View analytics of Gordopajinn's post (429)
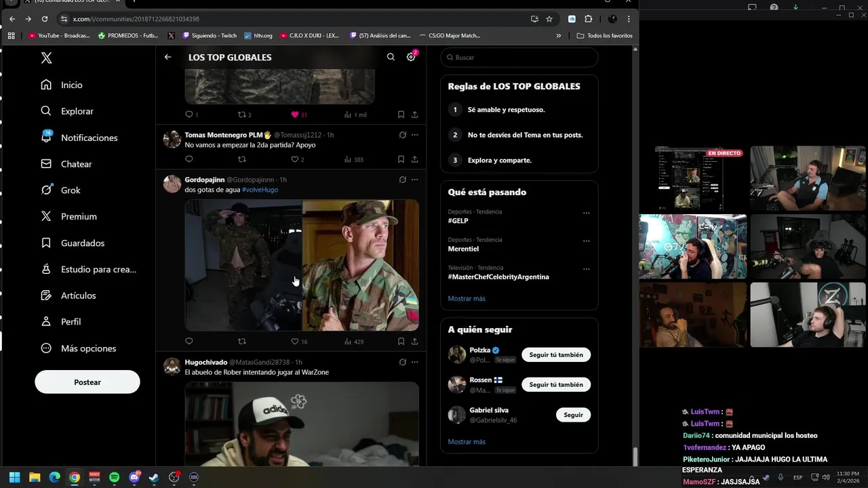The height and width of the screenshot is (488, 868). tap(354, 342)
